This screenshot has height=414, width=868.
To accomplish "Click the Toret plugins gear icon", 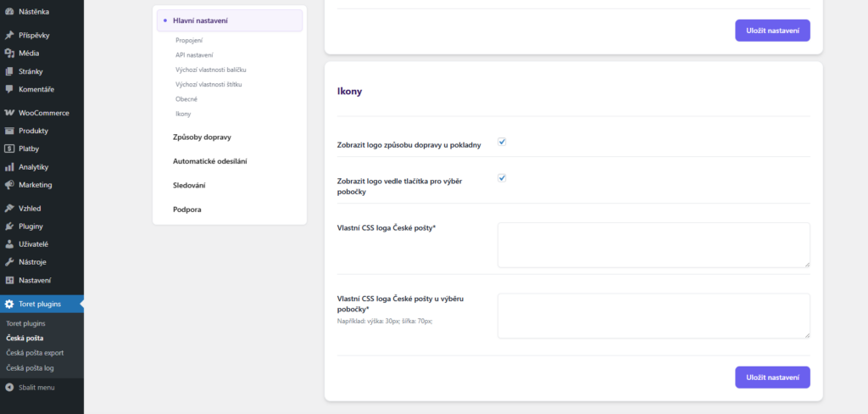I will point(9,304).
